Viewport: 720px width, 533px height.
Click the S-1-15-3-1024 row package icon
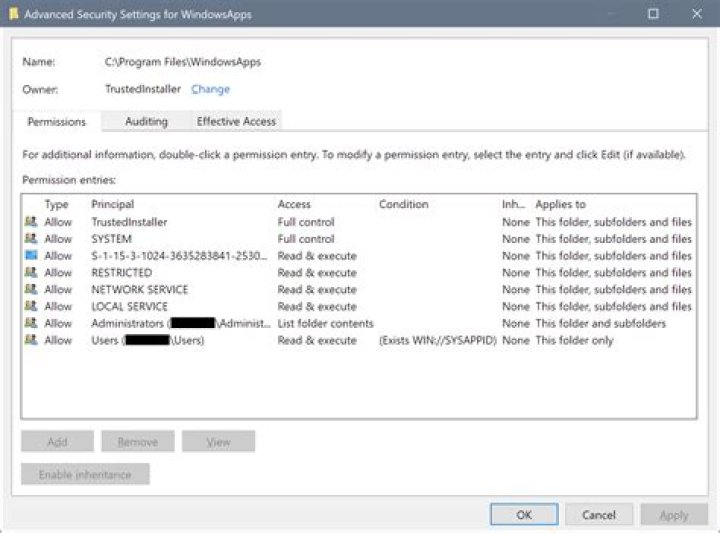click(31, 255)
